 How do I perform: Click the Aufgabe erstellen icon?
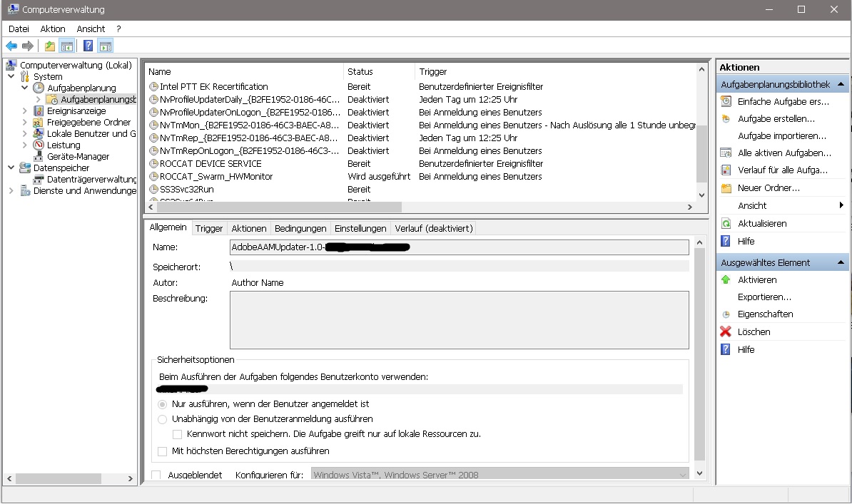[x=726, y=119]
